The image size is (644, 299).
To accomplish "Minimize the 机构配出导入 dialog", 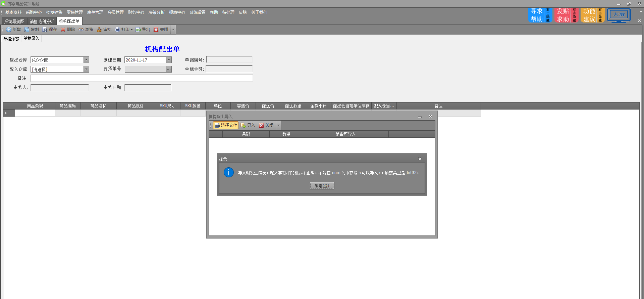I will (x=420, y=117).
